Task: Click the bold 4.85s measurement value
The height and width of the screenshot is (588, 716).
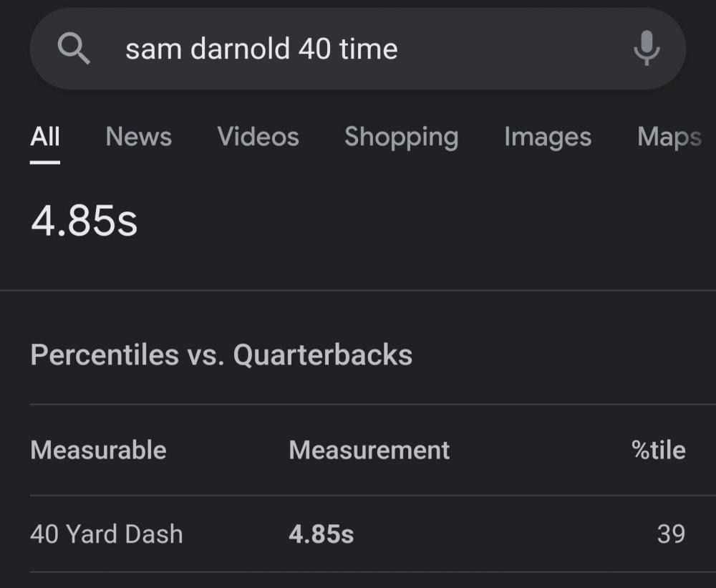Action: [321, 534]
